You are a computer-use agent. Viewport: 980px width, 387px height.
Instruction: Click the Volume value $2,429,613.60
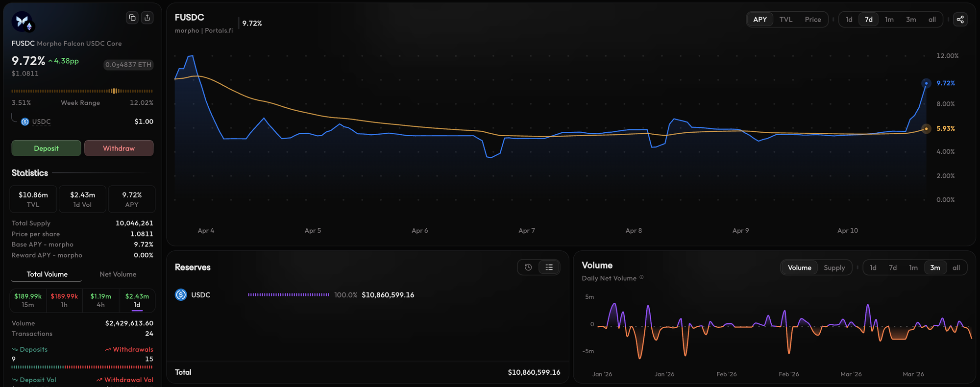pyautogui.click(x=129, y=323)
